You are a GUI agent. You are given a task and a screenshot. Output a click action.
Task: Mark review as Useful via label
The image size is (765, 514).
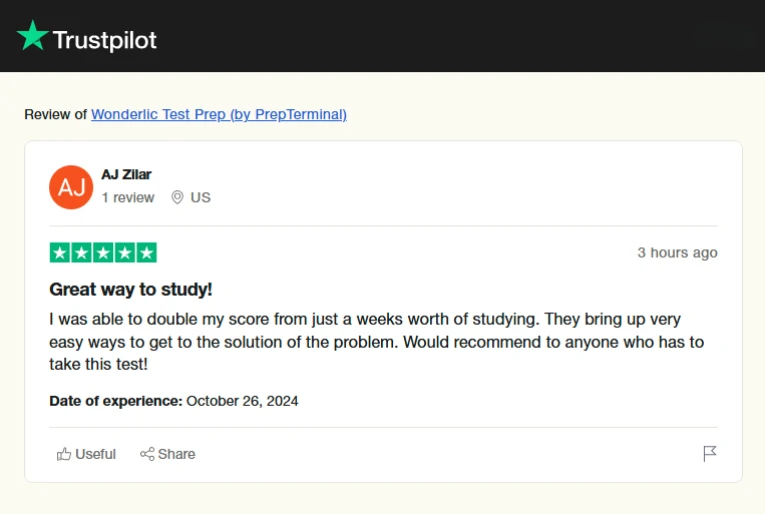coord(96,454)
